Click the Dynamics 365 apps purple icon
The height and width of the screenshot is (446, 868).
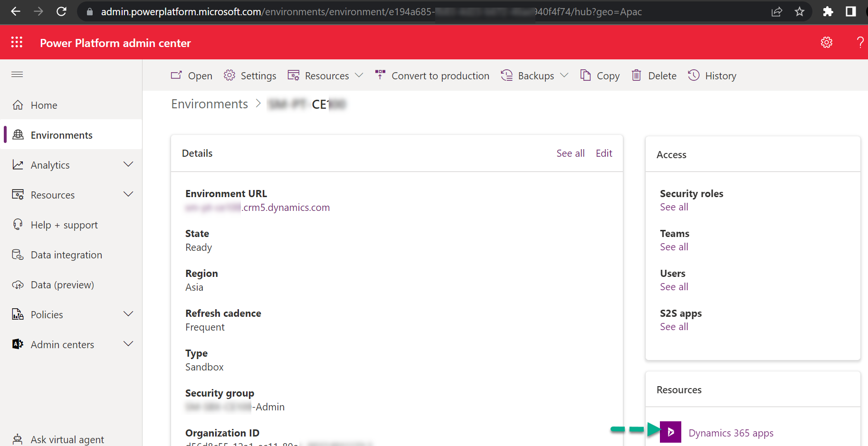[670, 432]
